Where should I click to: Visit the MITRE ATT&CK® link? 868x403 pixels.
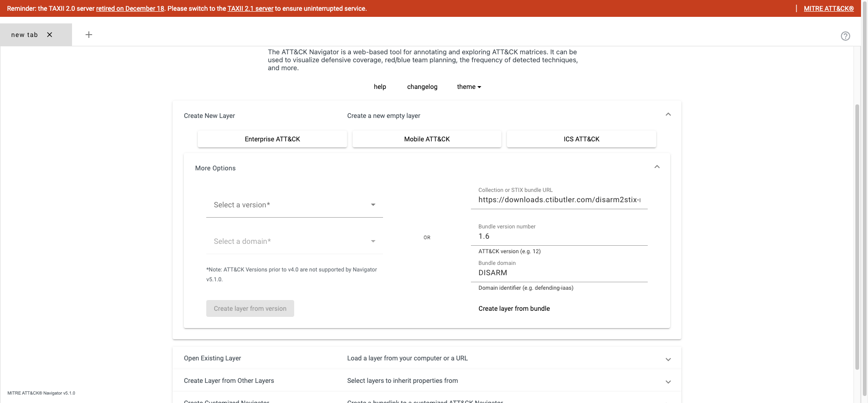tap(828, 8)
